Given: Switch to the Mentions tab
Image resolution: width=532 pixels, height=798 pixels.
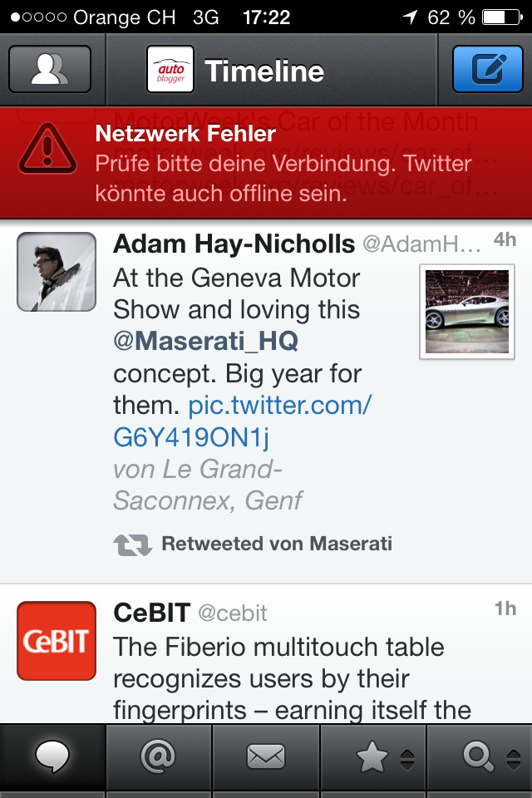Looking at the screenshot, I should (159, 755).
